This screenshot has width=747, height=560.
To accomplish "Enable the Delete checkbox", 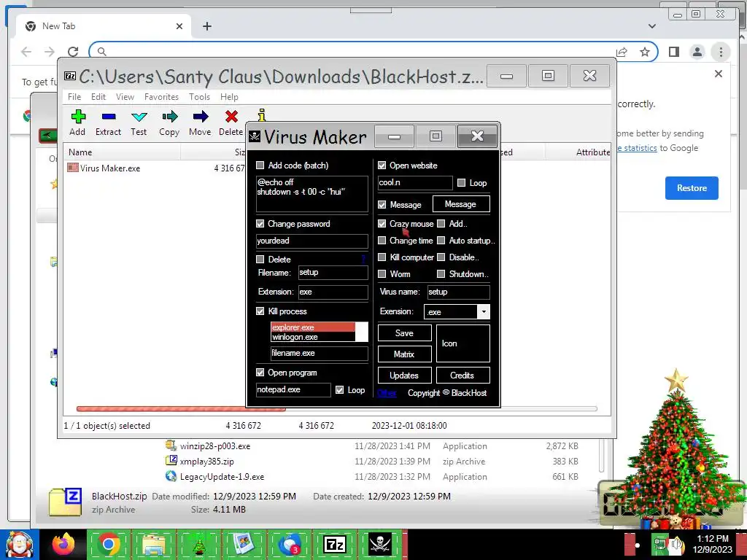I will [260, 259].
